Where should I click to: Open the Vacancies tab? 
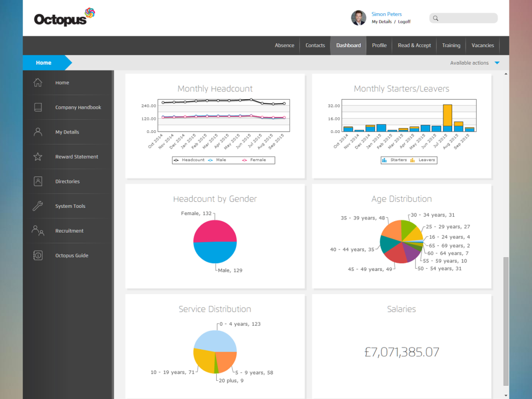click(483, 45)
